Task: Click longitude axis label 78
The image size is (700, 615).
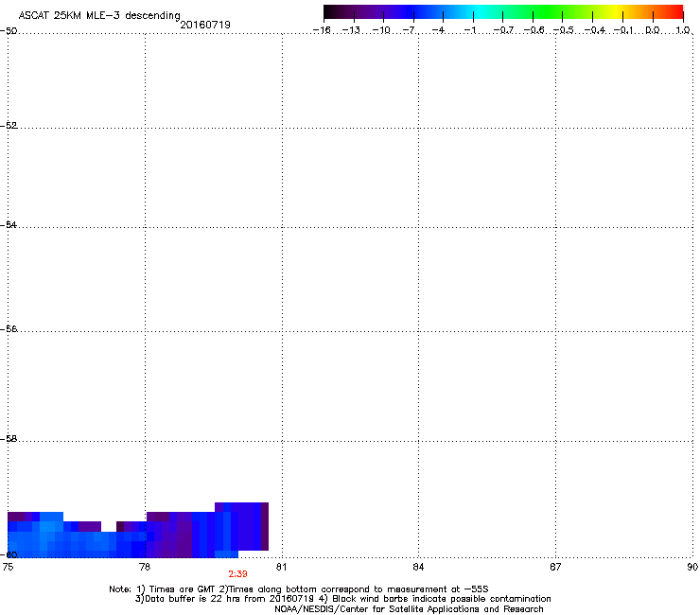Action: (x=145, y=567)
